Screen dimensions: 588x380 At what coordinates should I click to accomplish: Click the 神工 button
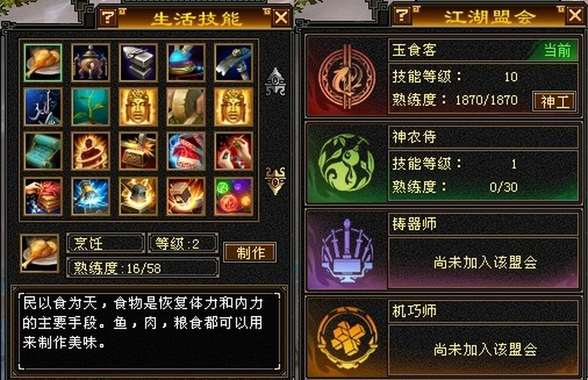pos(554,101)
